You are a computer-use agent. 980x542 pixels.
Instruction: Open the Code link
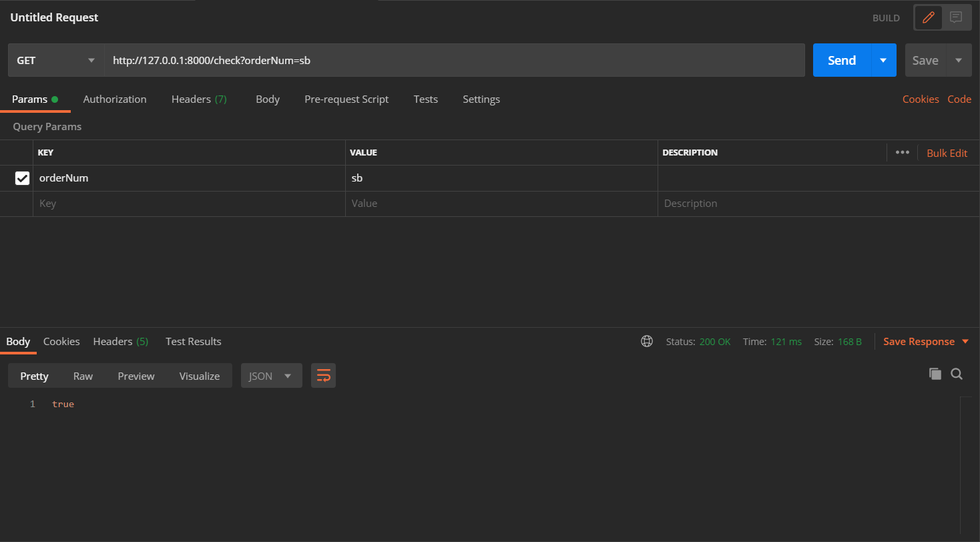tap(959, 99)
